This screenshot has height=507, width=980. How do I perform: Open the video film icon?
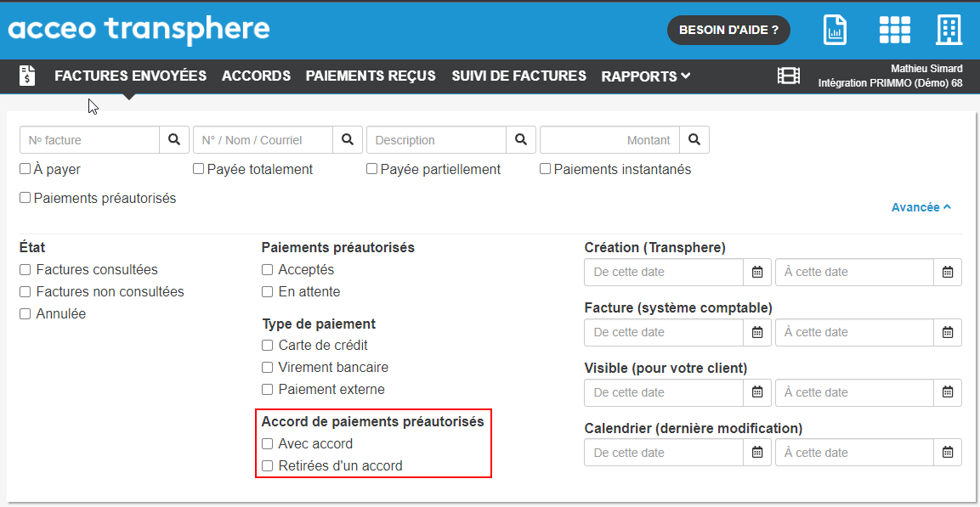click(789, 76)
